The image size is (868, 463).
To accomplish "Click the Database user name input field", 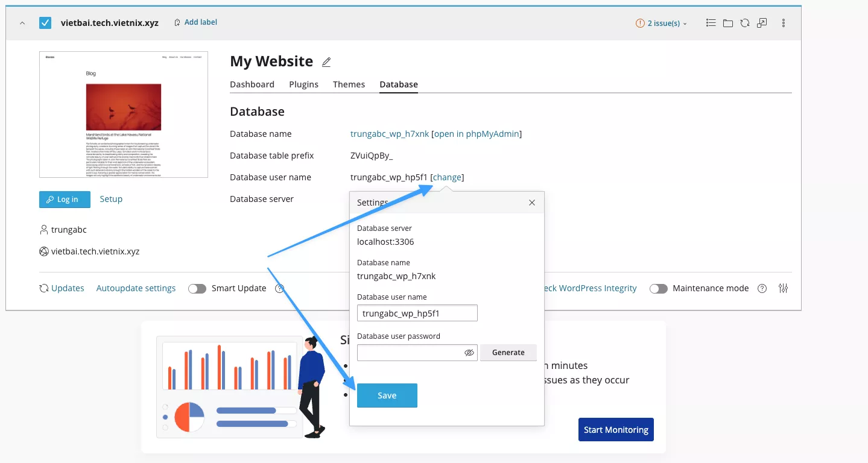I will coord(417,313).
